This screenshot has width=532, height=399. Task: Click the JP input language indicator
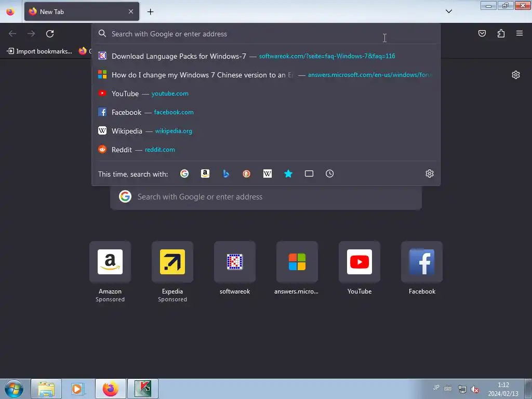436,388
